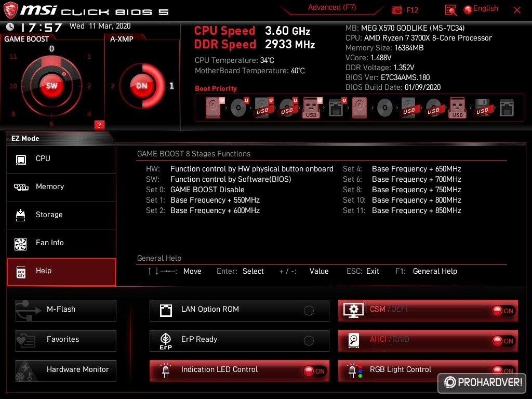Click the Fan Info fan icon
Screen dimensions: 532x399
(21, 244)
